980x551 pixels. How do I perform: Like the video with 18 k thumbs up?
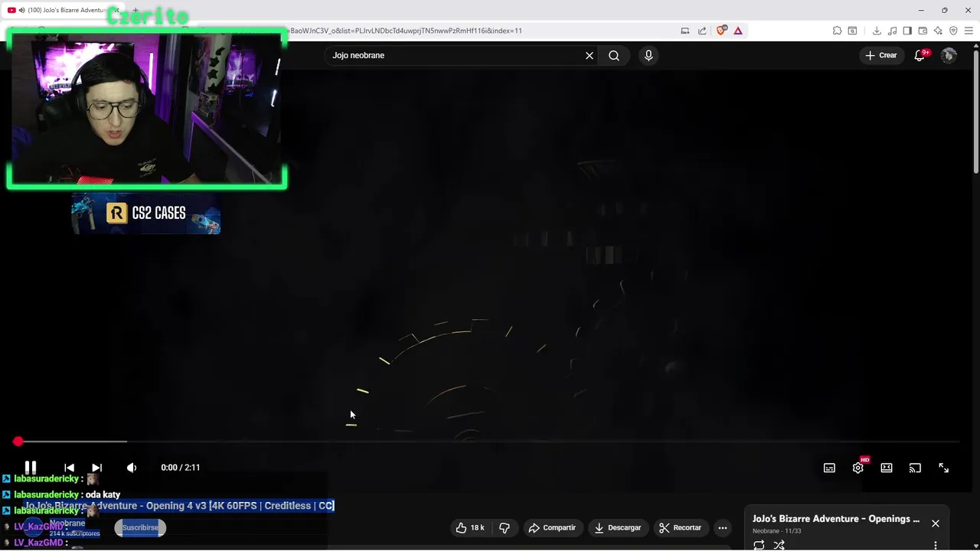coord(470,527)
